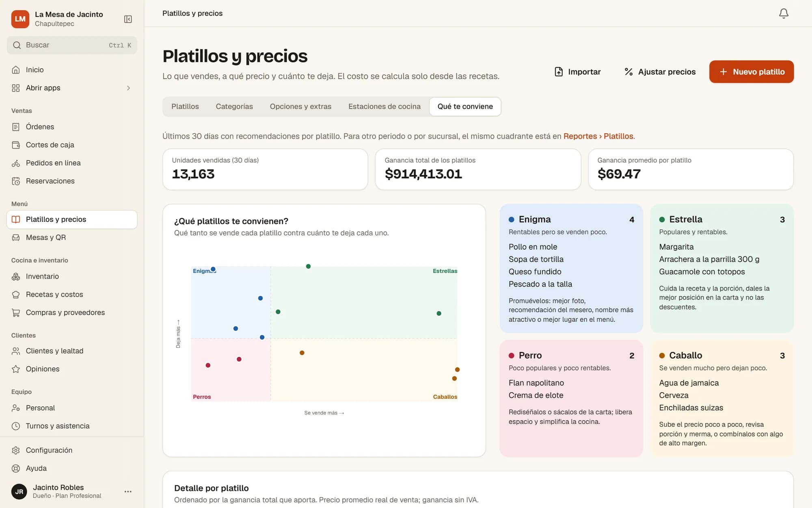Click the rightmost green Estrella chart dot
This screenshot has width=812, height=508.
pyautogui.click(x=439, y=313)
